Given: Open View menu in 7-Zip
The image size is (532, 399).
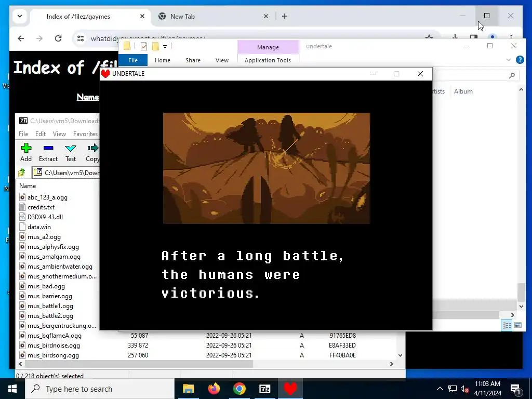Looking at the screenshot, I should click(x=59, y=134).
